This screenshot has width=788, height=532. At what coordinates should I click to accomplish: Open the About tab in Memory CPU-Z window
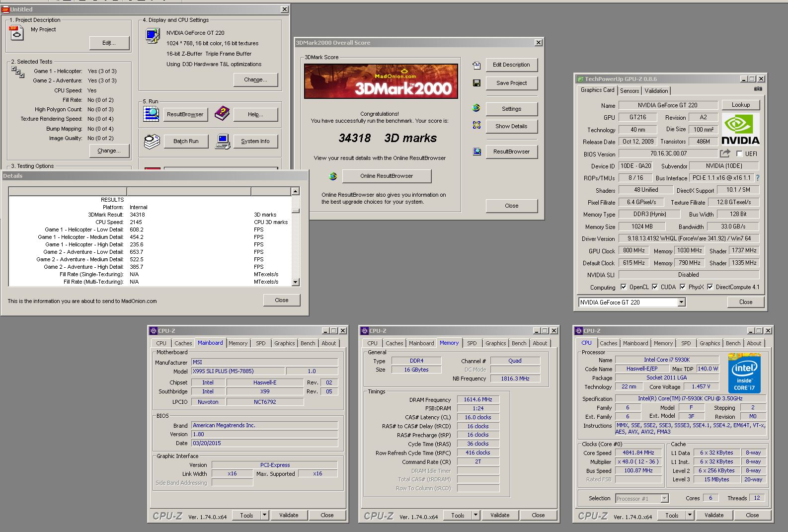pyautogui.click(x=540, y=343)
